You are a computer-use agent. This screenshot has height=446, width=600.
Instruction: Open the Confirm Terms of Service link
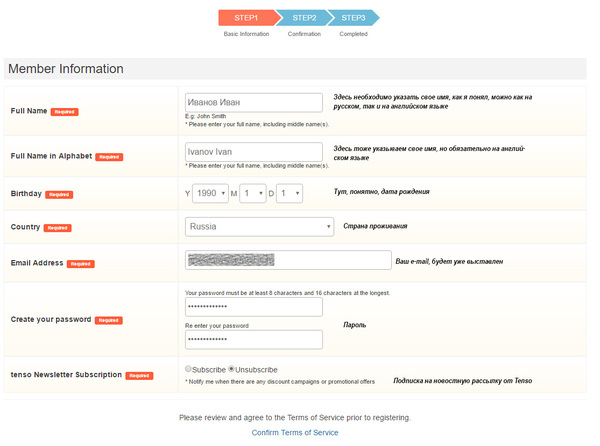point(295,432)
